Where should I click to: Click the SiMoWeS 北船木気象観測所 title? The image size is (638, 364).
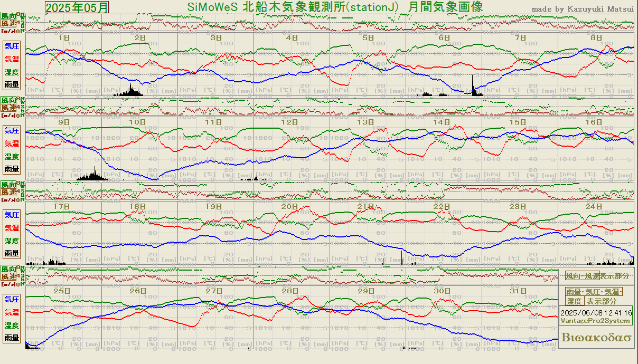coord(335,7)
